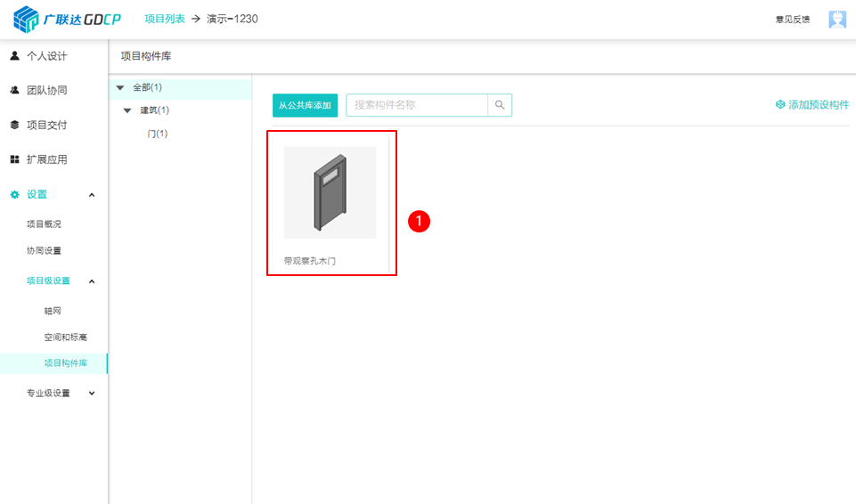Open 团队协同 in the sidebar
The width and height of the screenshot is (856, 504).
click(x=47, y=90)
